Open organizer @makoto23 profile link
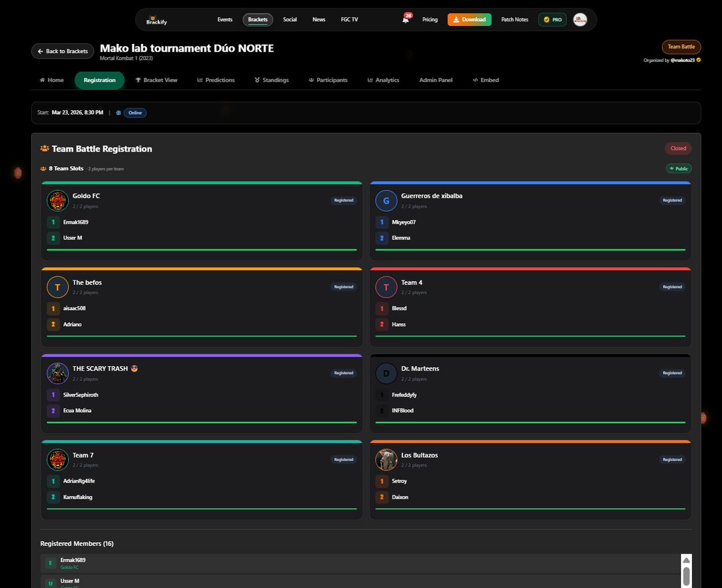The height and width of the screenshot is (588, 722). click(683, 60)
